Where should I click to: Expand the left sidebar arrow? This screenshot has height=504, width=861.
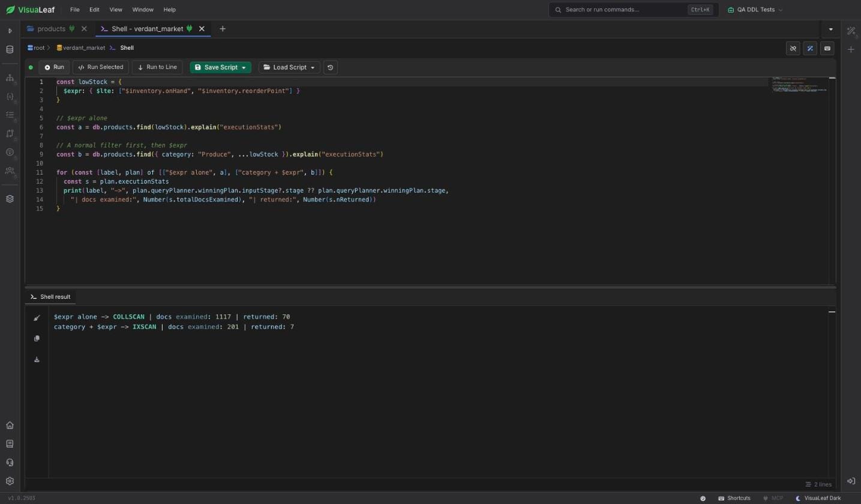(10, 31)
